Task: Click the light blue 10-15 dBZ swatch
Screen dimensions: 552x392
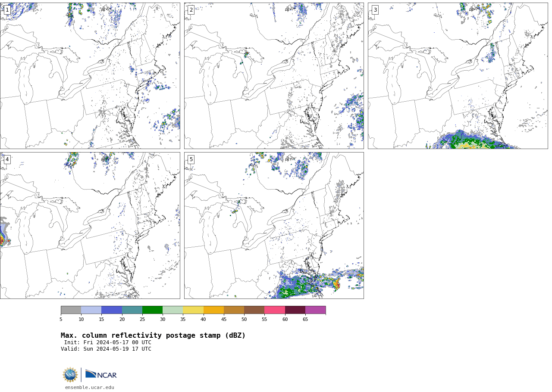Action: [91, 310]
